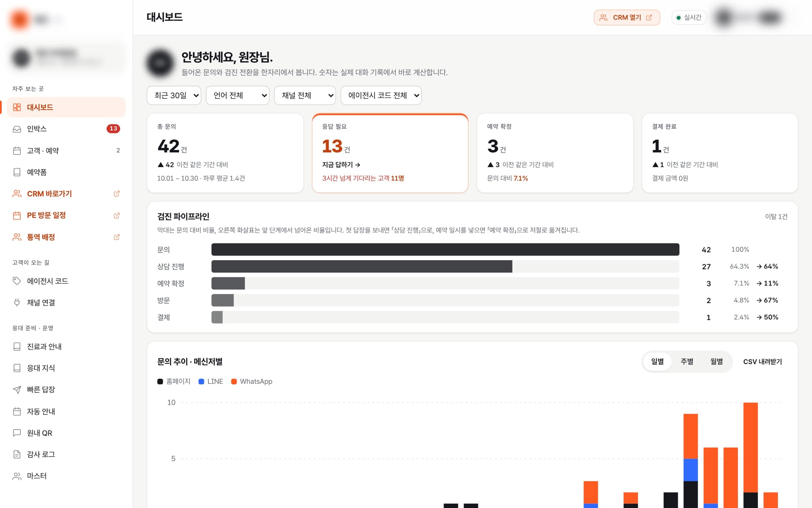The height and width of the screenshot is (508, 812).
Task: Click the 통역 배정 sidebar link
Action: click(x=66, y=237)
